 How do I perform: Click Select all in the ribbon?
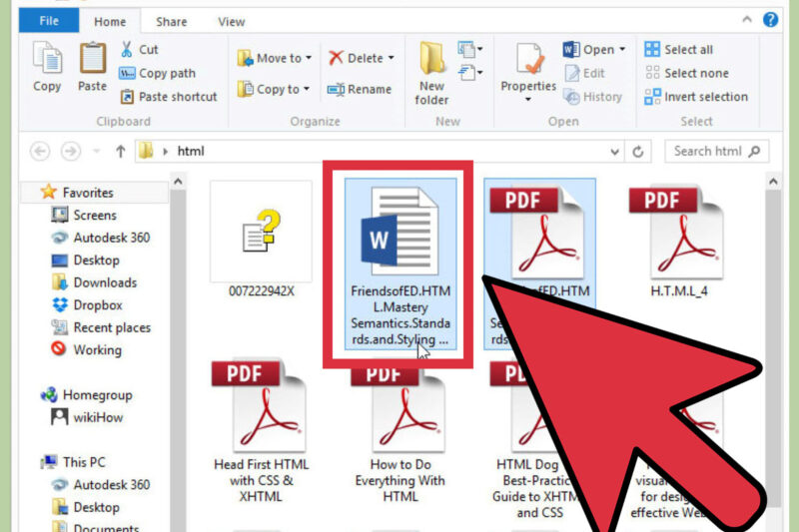679,50
